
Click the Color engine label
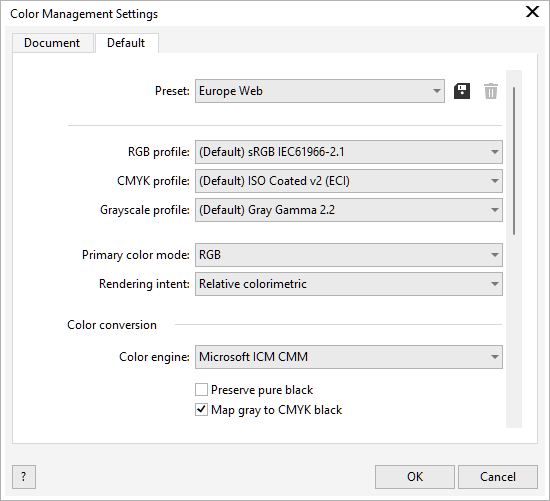(154, 357)
